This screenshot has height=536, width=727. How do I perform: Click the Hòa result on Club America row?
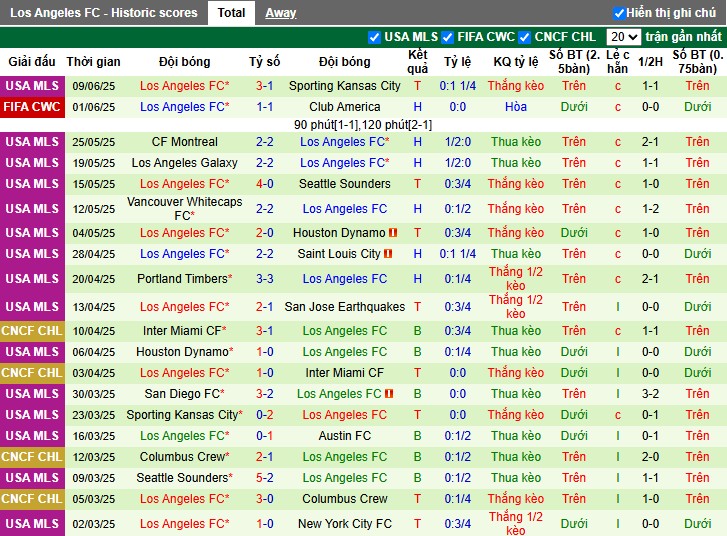coord(516,107)
